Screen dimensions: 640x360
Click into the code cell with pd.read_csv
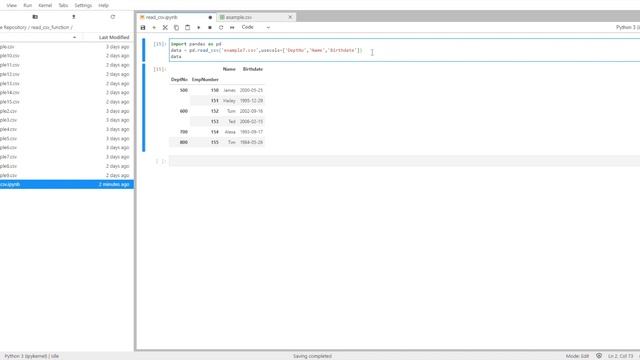[x=404, y=50]
